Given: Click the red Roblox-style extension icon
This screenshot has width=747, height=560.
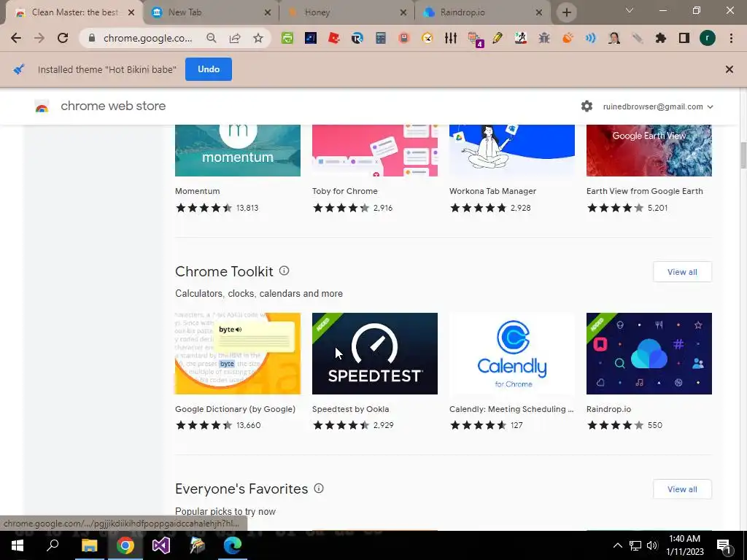Looking at the screenshot, I should (x=334, y=38).
